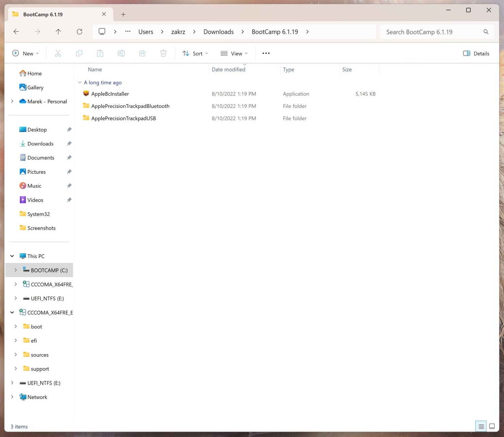Select the AppleBcInstaller application icon

tap(86, 94)
